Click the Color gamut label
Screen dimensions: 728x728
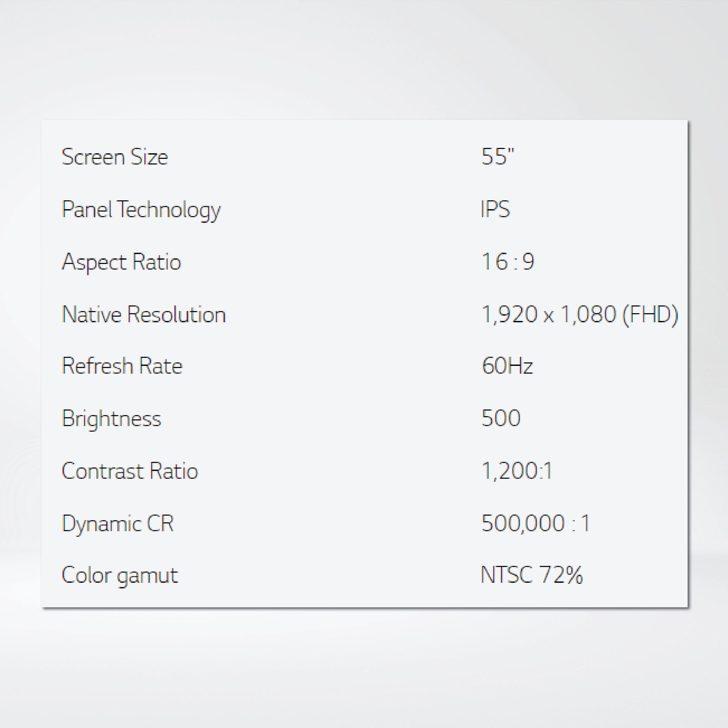120,576
